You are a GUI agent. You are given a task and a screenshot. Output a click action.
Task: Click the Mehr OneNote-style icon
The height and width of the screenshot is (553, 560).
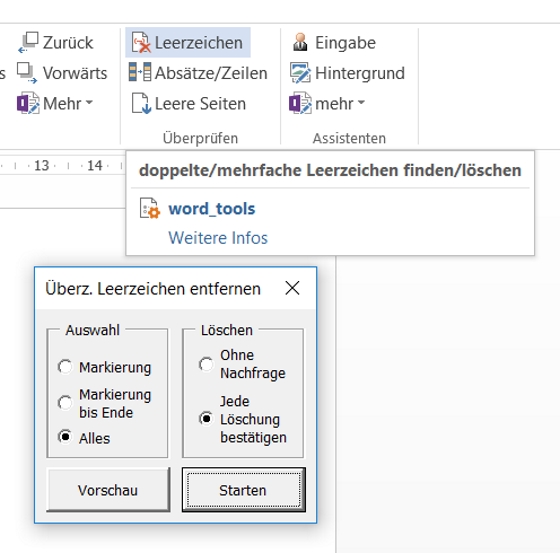(28, 103)
